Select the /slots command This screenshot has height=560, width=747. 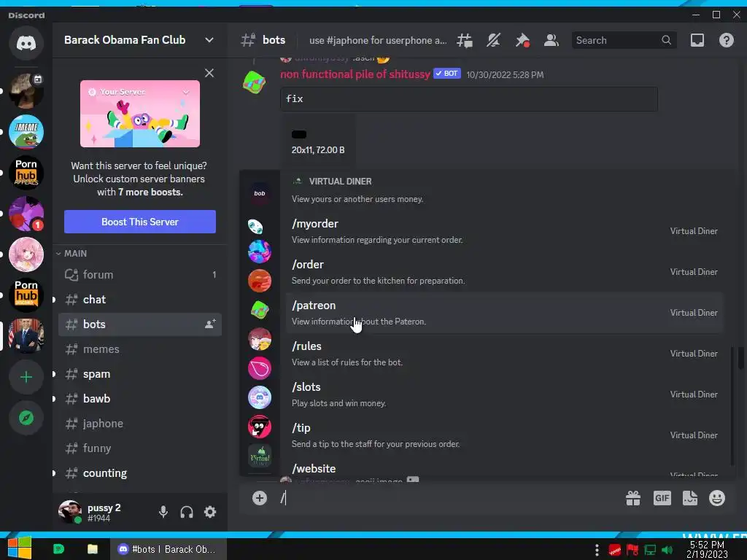(505, 394)
